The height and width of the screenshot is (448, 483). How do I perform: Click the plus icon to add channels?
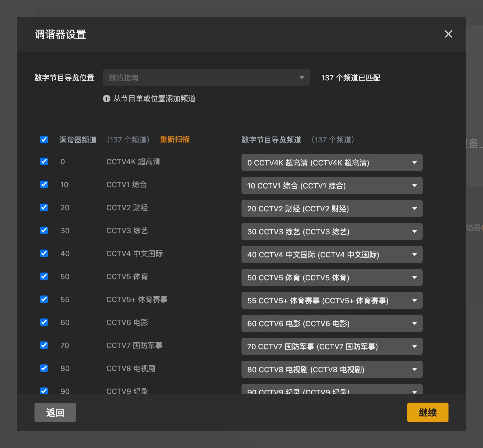pos(106,99)
